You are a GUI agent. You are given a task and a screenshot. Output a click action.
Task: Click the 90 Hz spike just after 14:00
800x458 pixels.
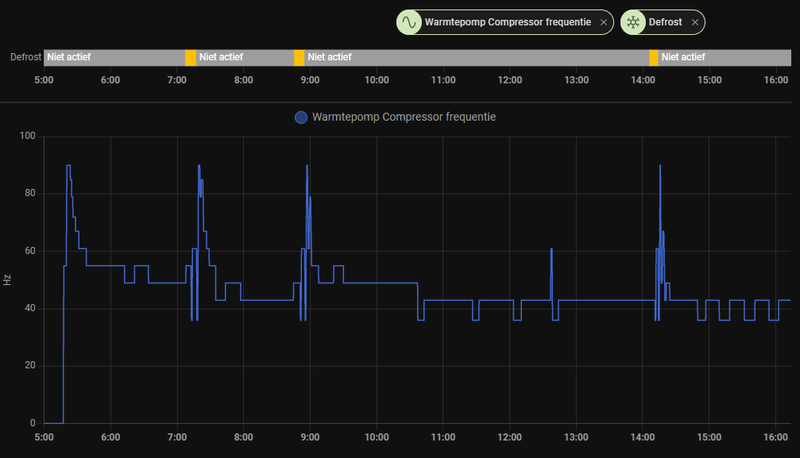(x=660, y=165)
